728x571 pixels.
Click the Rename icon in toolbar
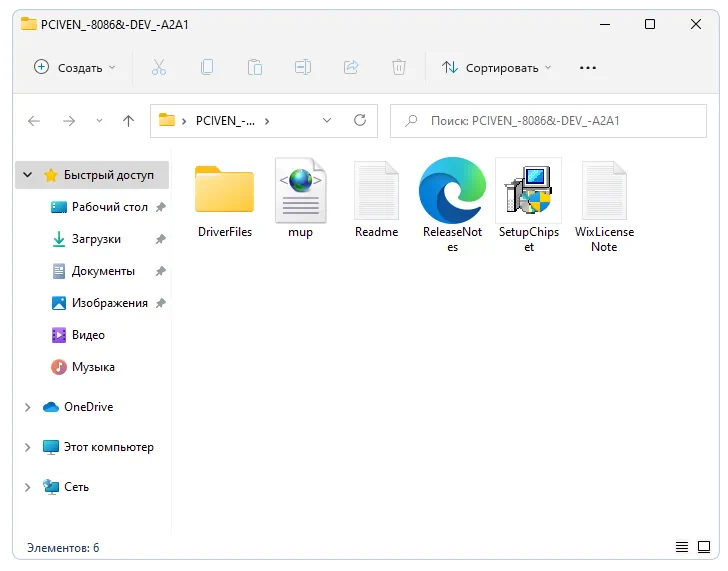pos(303,68)
